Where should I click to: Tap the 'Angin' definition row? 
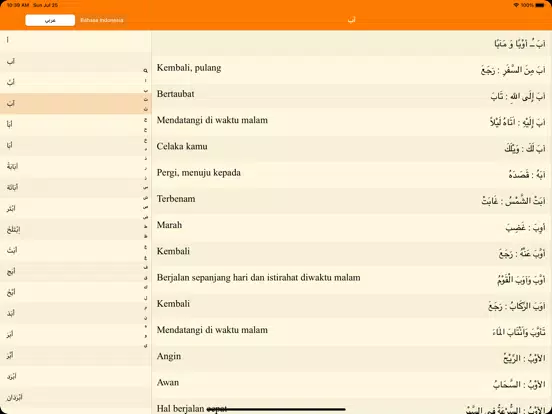point(352,358)
